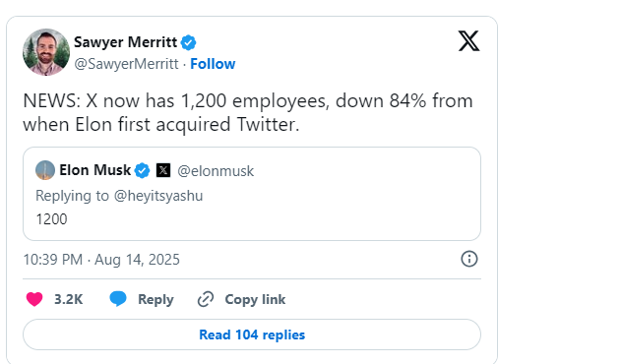Open the 10:39 PM Aug 14, 2025 timestamp
This screenshot has height=364, width=621.
coord(101,260)
